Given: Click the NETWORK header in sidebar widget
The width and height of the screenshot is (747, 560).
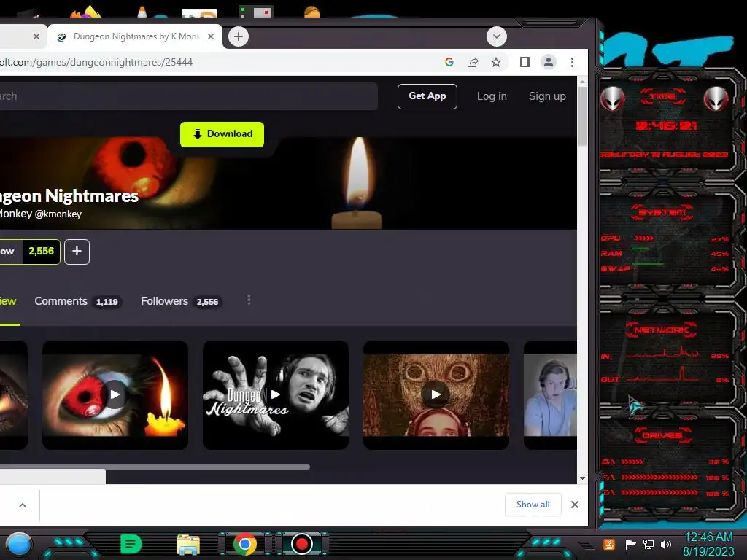Looking at the screenshot, I should 661,330.
